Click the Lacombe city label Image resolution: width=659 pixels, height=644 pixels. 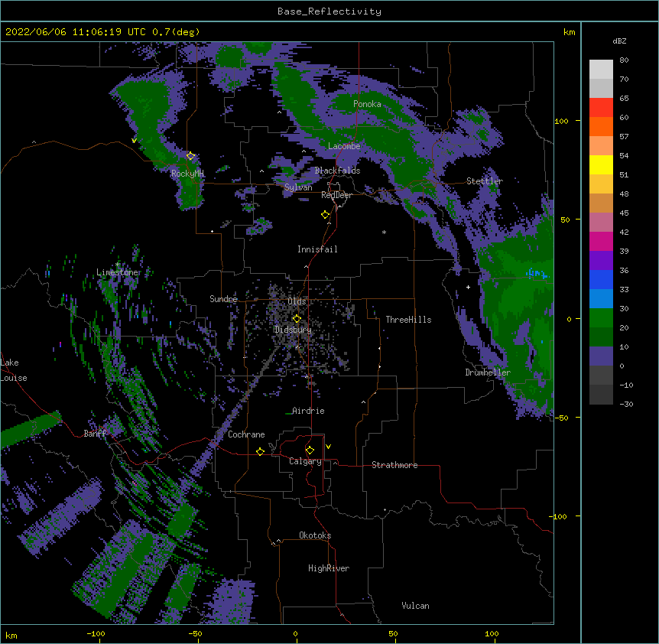(x=344, y=146)
